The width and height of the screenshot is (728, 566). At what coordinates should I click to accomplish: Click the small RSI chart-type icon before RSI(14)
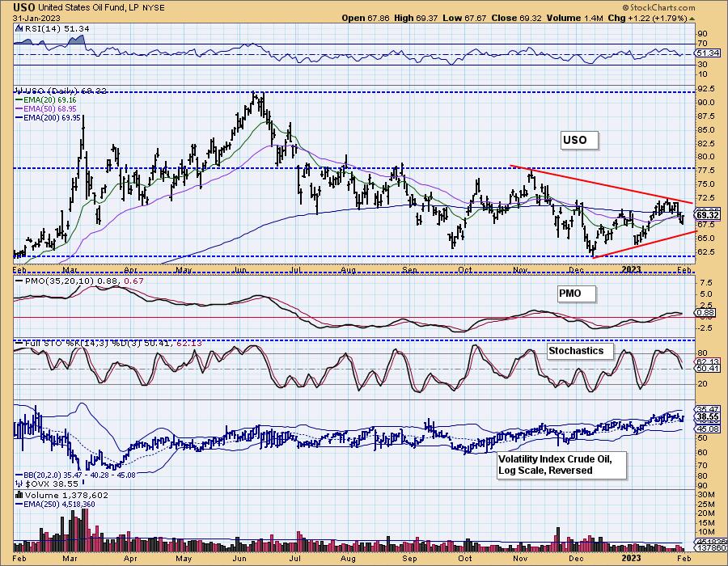pyautogui.click(x=18, y=28)
